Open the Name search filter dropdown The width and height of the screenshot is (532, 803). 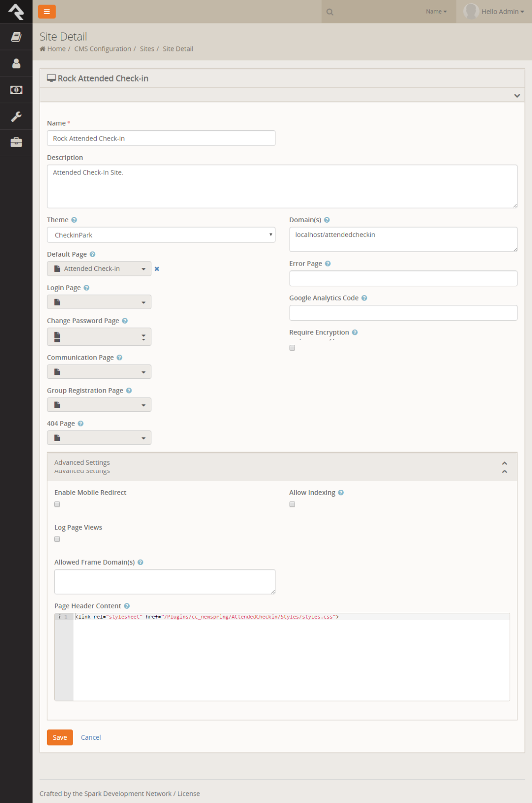click(x=436, y=12)
